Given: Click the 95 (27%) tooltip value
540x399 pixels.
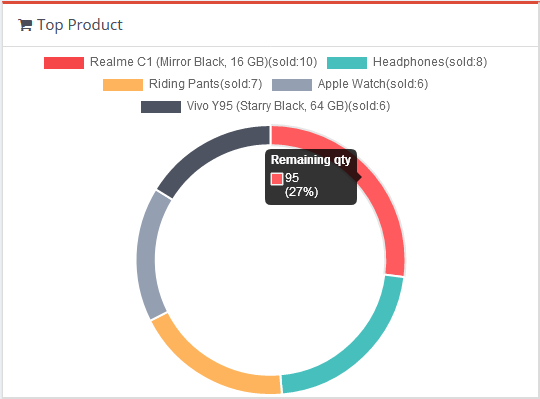Looking at the screenshot, I should click(301, 185).
